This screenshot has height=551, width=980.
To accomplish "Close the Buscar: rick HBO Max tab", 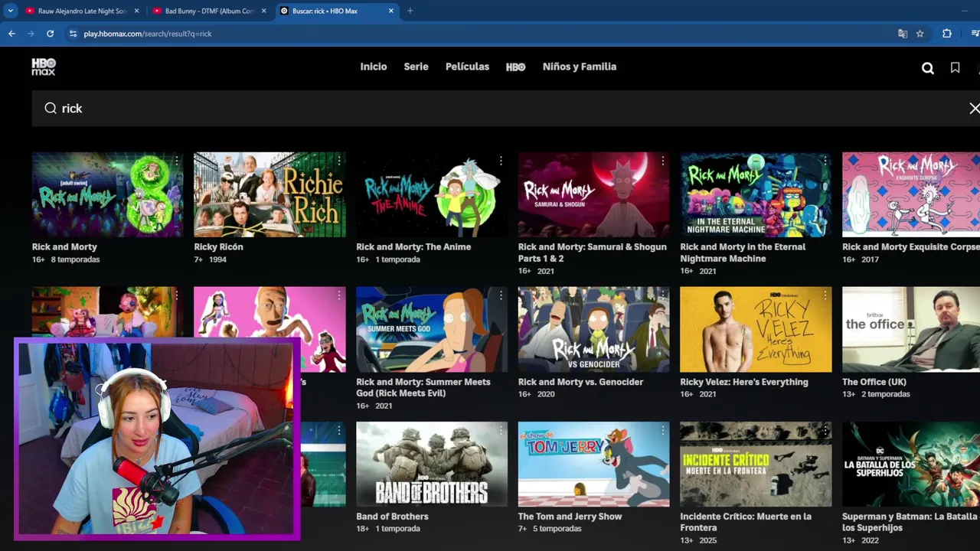I will coord(390,11).
